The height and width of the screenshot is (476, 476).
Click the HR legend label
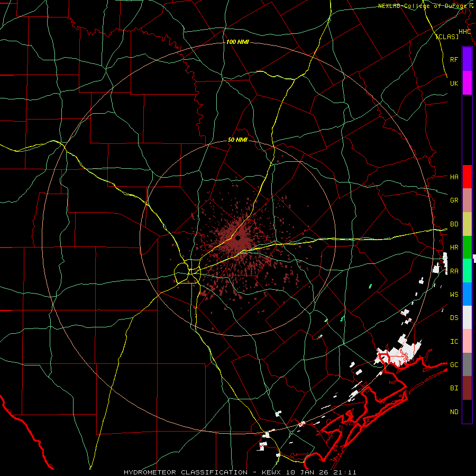454,248
